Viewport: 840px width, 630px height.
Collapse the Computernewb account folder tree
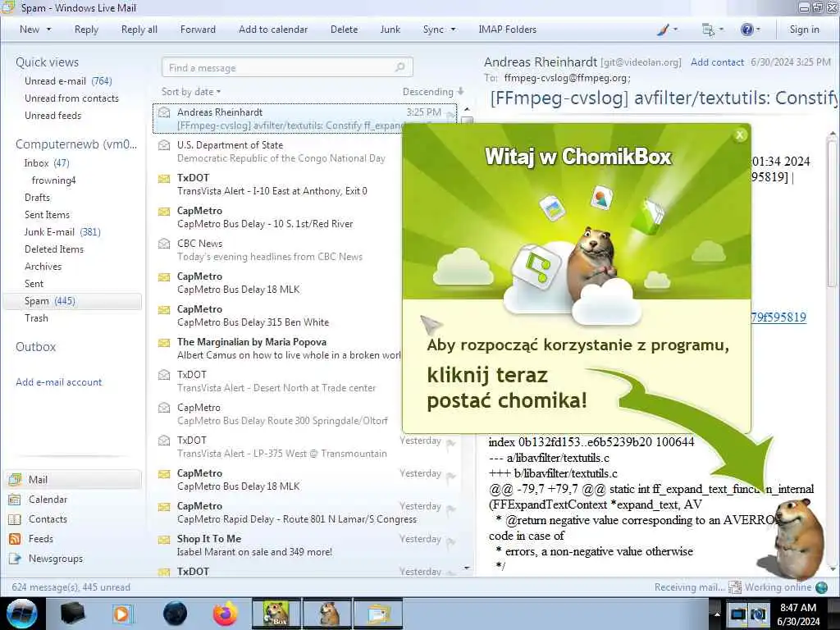pyautogui.click(x=76, y=144)
